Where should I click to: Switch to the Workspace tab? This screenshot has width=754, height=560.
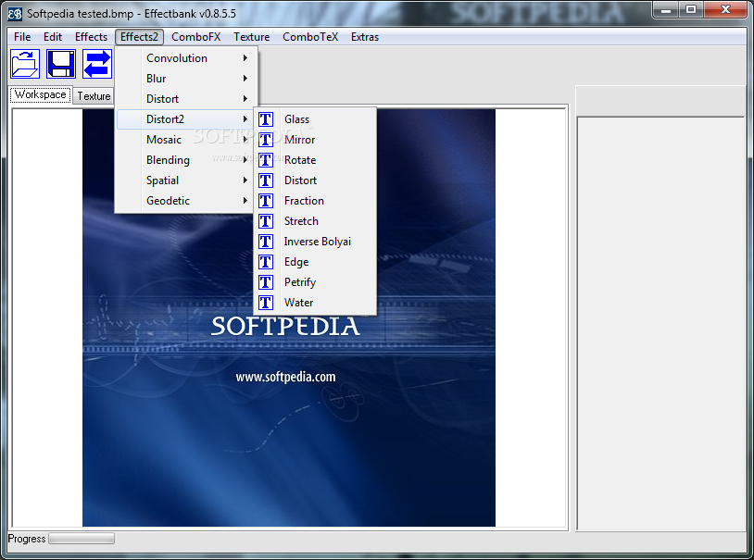pyautogui.click(x=41, y=94)
